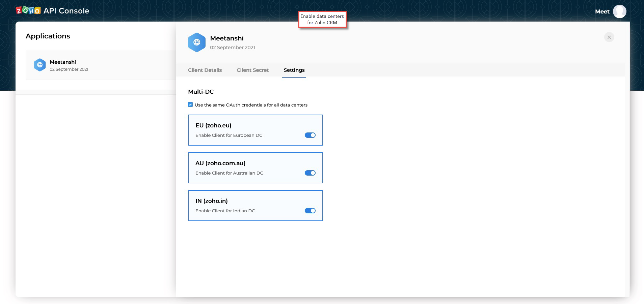
Task: Click 02 September 2021 in Applications list
Action: point(69,69)
